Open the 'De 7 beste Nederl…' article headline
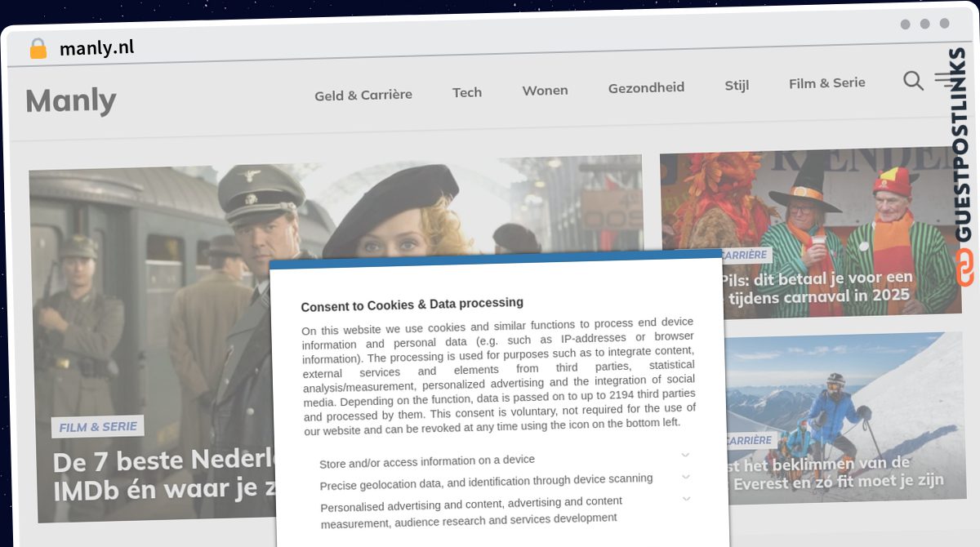Image resolution: width=980 pixels, height=547 pixels. 163,475
